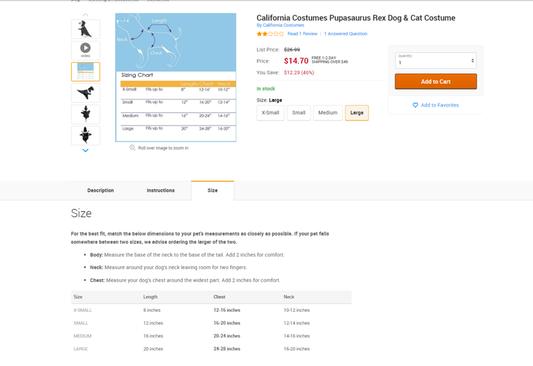Open the Size tab

click(x=212, y=190)
